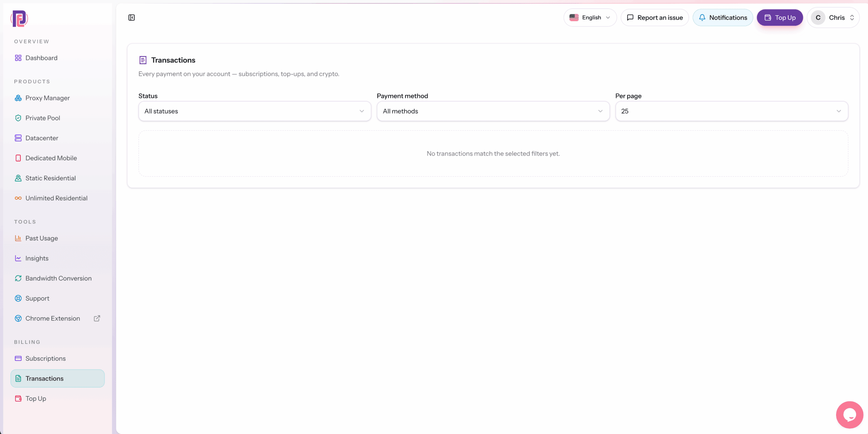This screenshot has width=868, height=434.
Task: Click the Payment method label
Action: click(402, 96)
